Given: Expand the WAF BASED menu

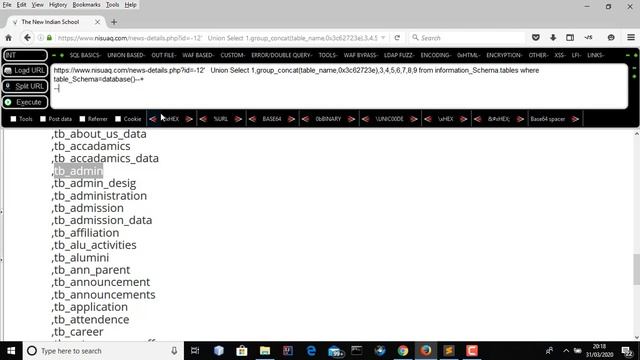Looking at the screenshot, I should tap(198, 55).
